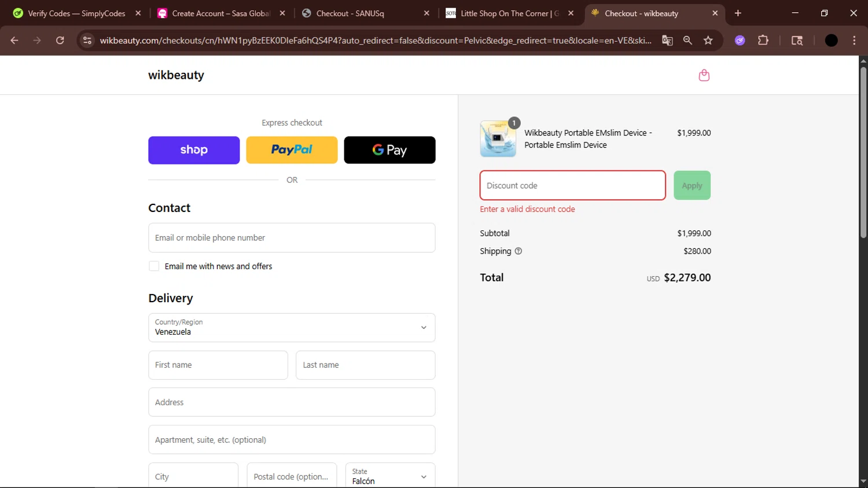This screenshot has width=868, height=488.
Task: Click the shipping info help icon
Action: pyautogui.click(x=518, y=251)
